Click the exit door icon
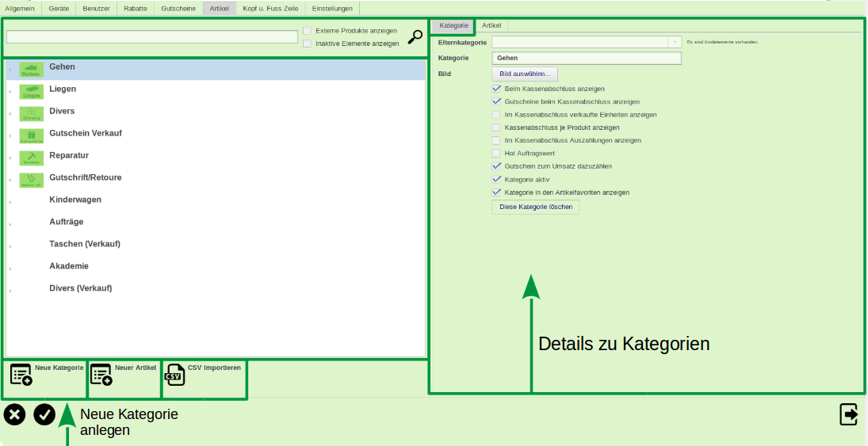The width and height of the screenshot is (868, 446). click(x=848, y=414)
